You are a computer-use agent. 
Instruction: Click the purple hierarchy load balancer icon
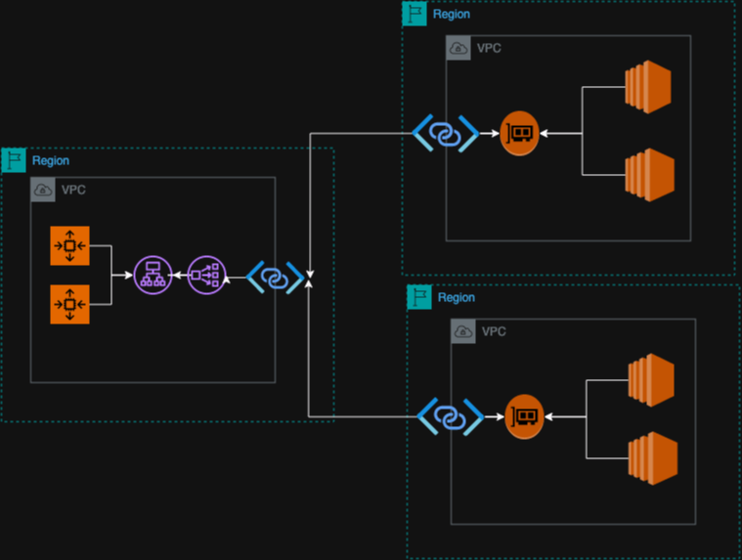[153, 276]
